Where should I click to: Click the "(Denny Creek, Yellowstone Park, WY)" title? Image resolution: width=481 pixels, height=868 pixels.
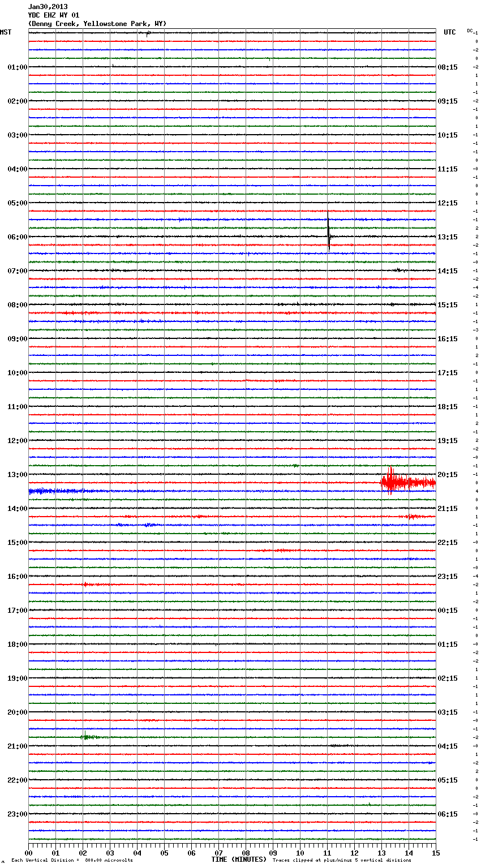tap(97, 24)
